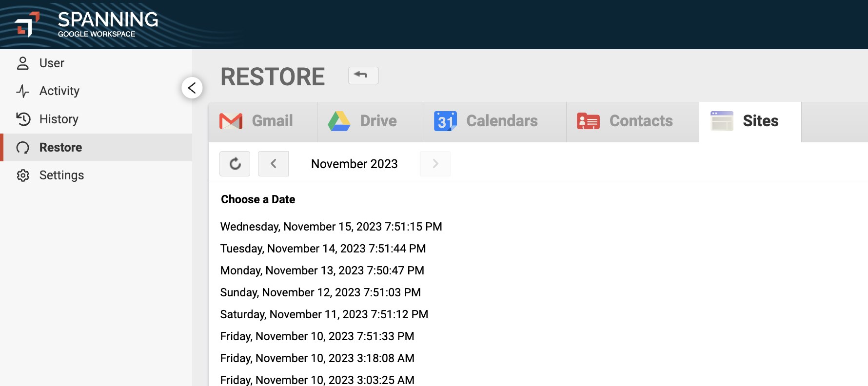Go to the previous month

273,164
